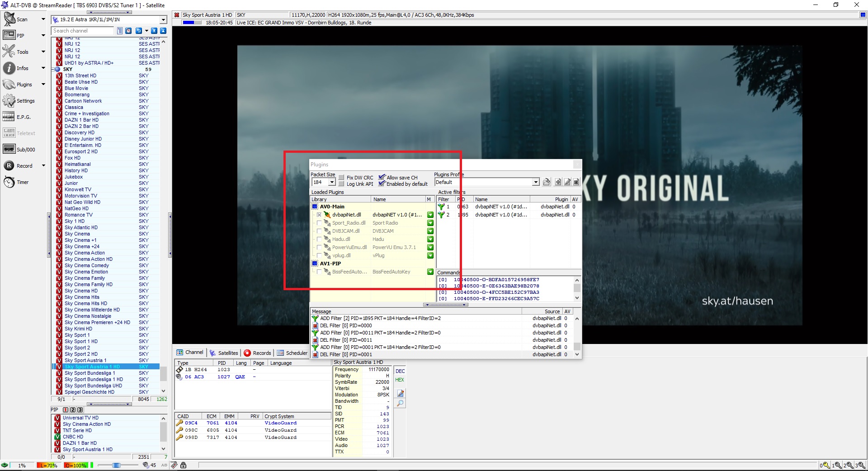Click the HEX button

pos(400,380)
